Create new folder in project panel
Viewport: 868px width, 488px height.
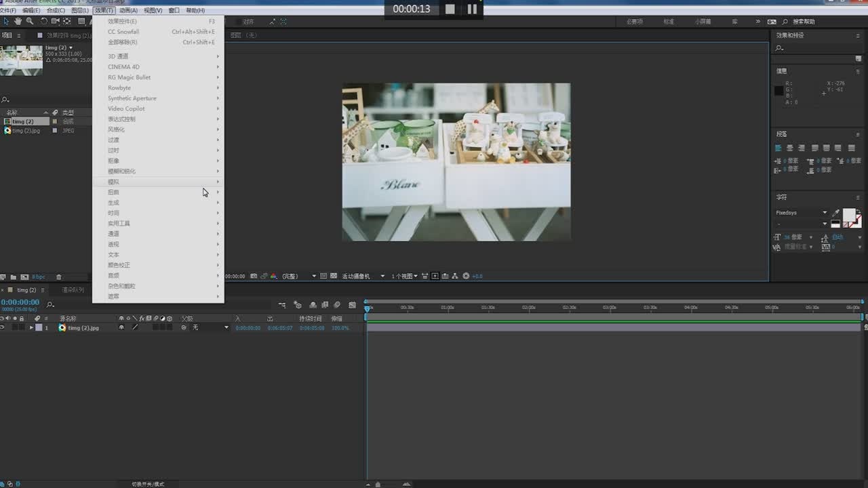pos(14,277)
